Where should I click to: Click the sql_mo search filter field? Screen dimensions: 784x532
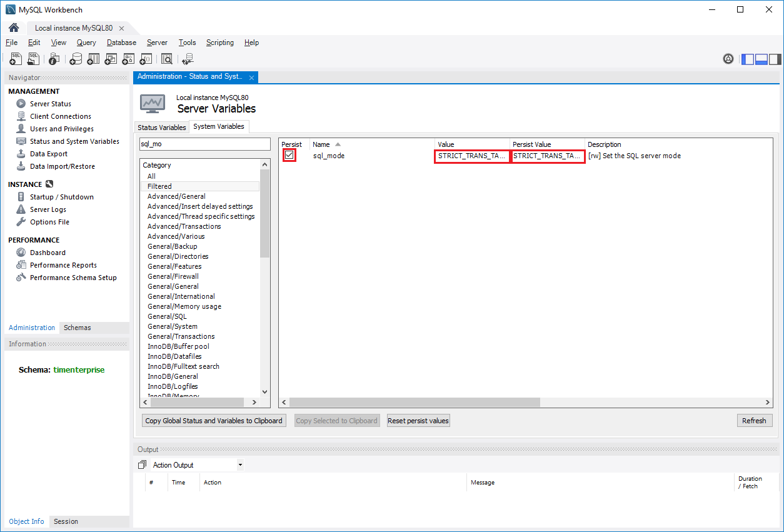[204, 144]
